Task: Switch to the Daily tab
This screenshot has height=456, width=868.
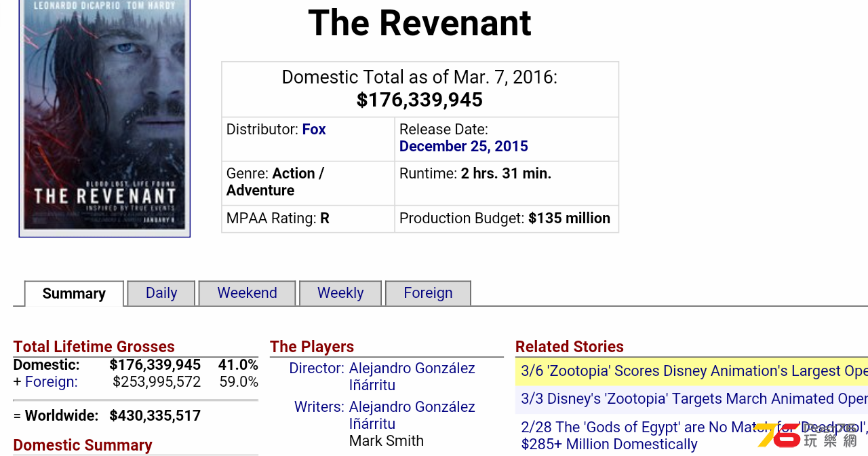Action: click(x=161, y=293)
